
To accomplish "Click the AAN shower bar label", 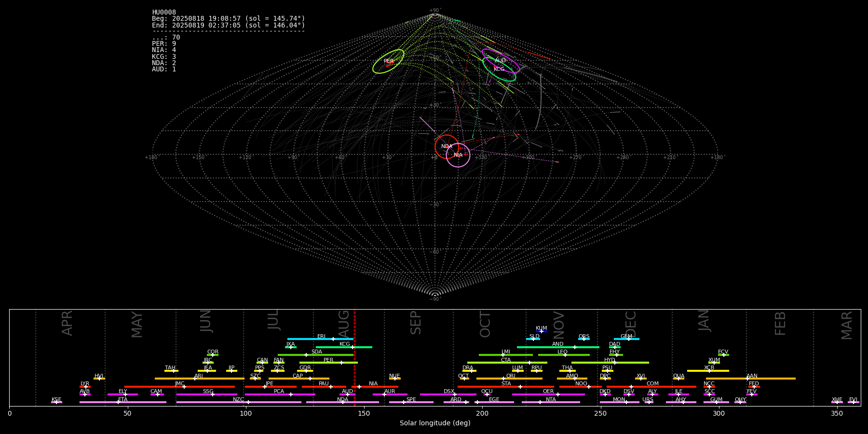I will point(752,376).
